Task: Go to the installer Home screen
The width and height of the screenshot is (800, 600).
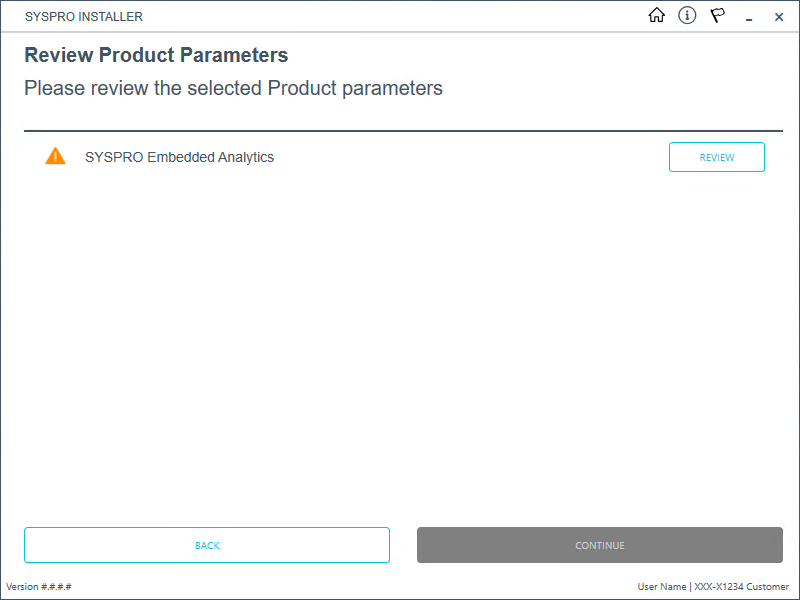Action: [x=657, y=16]
